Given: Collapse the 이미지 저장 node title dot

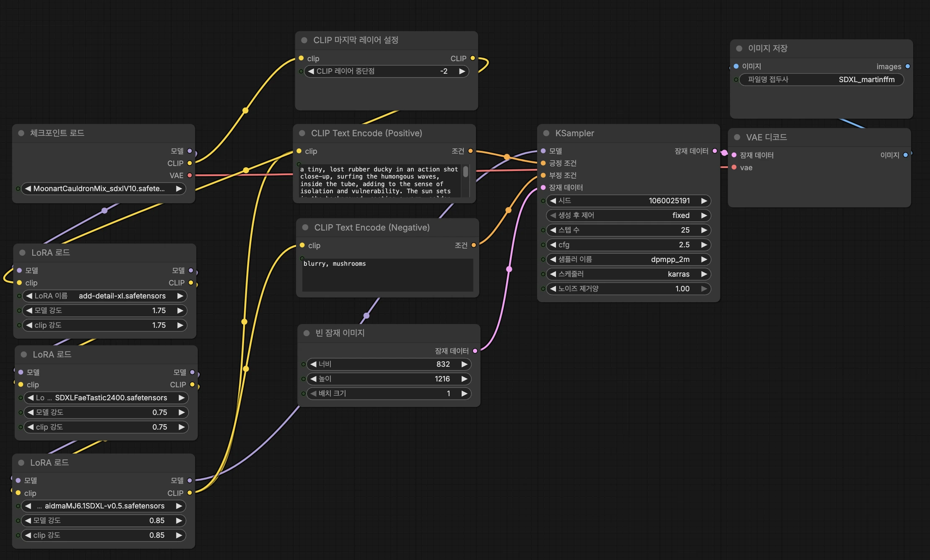Looking at the screenshot, I should tap(739, 49).
